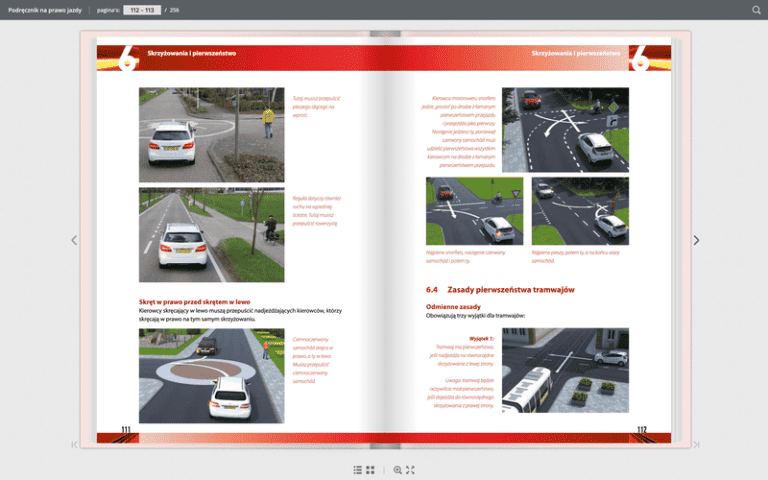Show page thumbnails grid view
This screenshot has width=768, height=480.
[370, 469]
